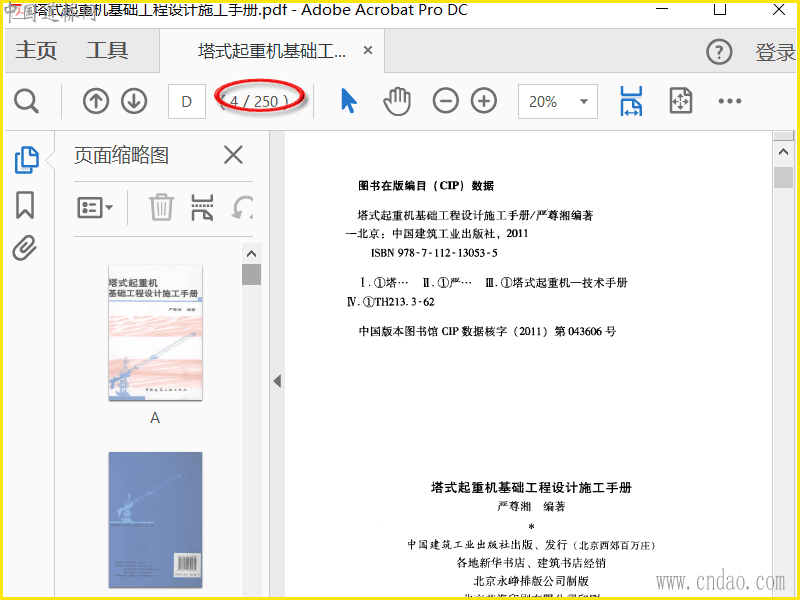Viewport: 800px width, 600px height.
Task: Zoom in with the plus button
Action: (484, 101)
